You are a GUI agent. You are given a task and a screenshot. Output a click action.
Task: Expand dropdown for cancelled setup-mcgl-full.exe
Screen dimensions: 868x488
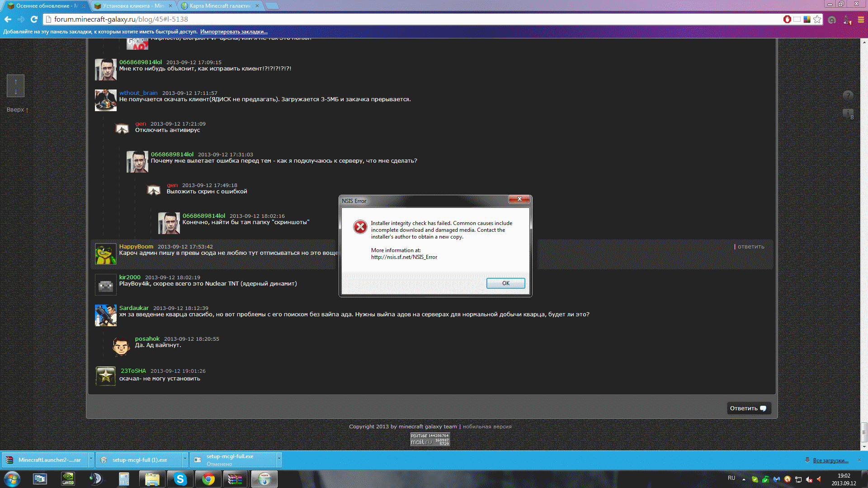coord(279,460)
